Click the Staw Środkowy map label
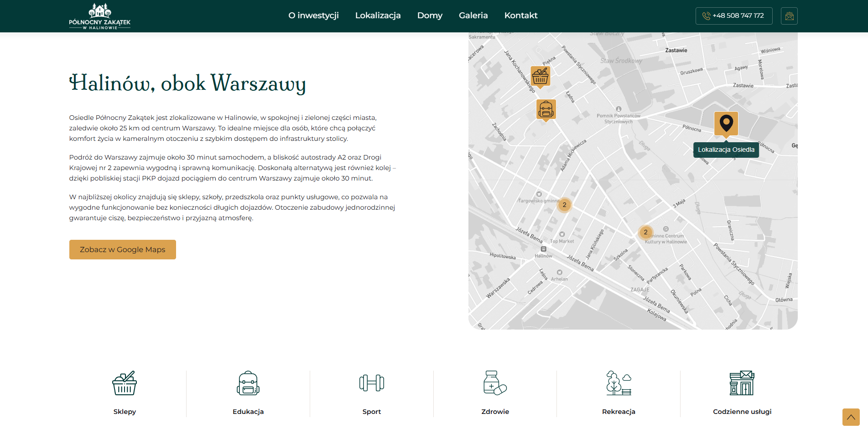Viewport: 868px width, 434px height. point(621,61)
